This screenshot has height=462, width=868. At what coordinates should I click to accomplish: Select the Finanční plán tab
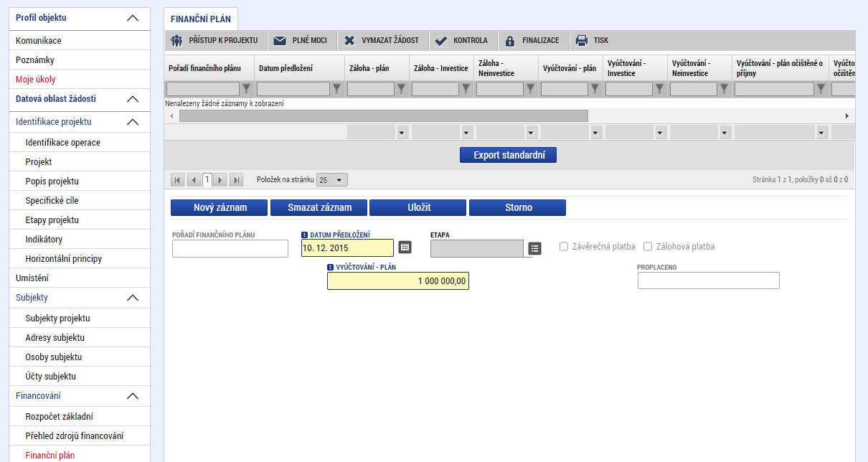coord(201,19)
